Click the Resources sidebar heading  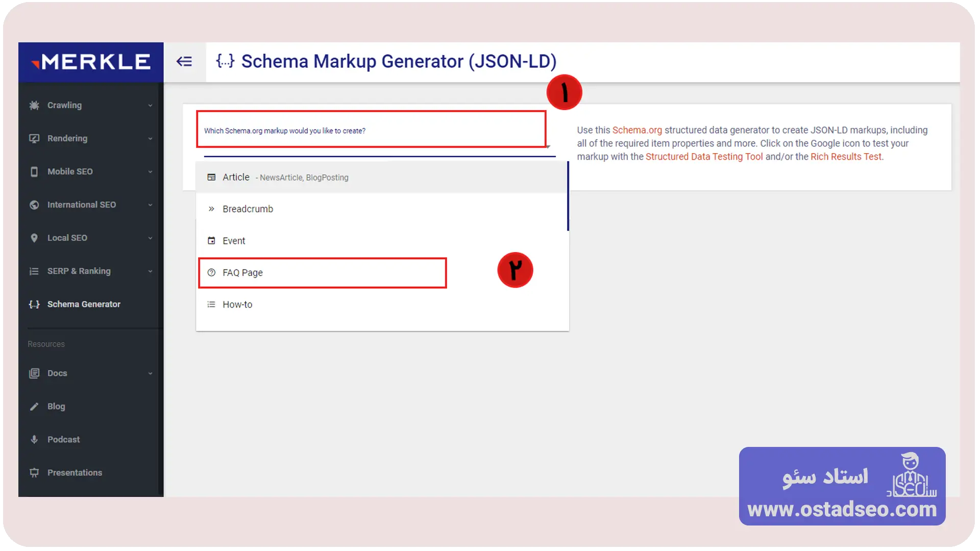coord(46,344)
